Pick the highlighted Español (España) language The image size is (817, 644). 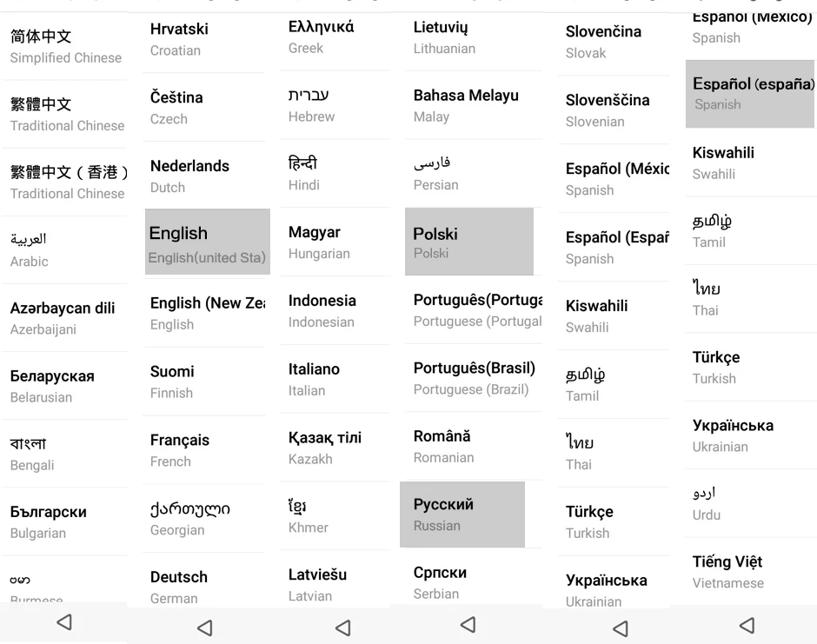(750, 94)
